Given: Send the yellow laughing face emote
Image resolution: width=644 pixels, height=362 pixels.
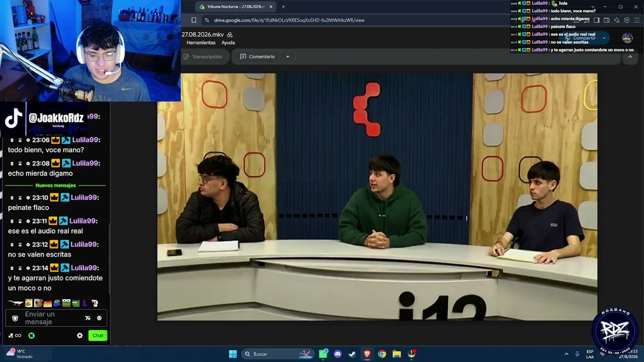Looking at the screenshot, I should (x=29, y=303).
